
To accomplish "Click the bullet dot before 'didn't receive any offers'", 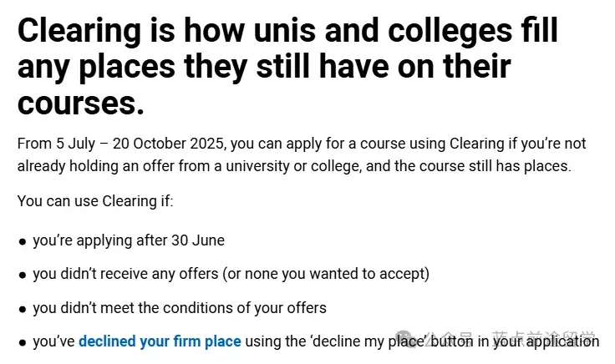I will (x=23, y=275).
